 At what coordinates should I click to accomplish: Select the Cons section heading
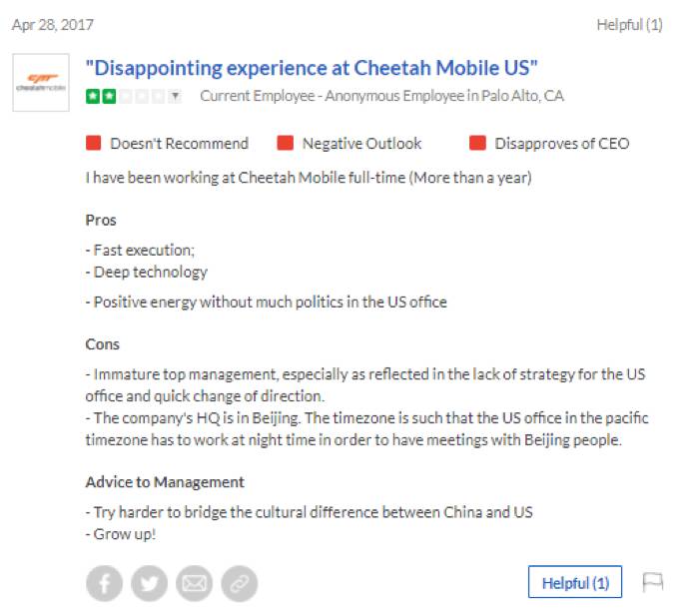click(103, 344)
